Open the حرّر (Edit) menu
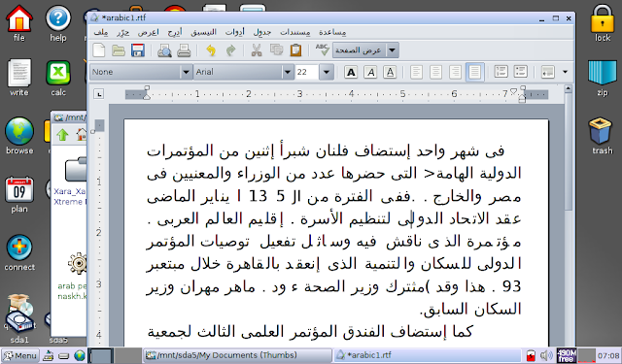 123,32
